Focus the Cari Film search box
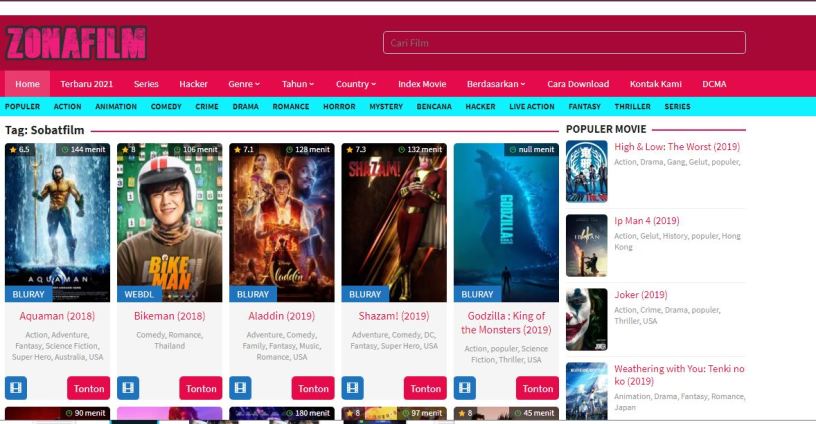Screen dimensions: 816x424 click(x=564, y=43)
